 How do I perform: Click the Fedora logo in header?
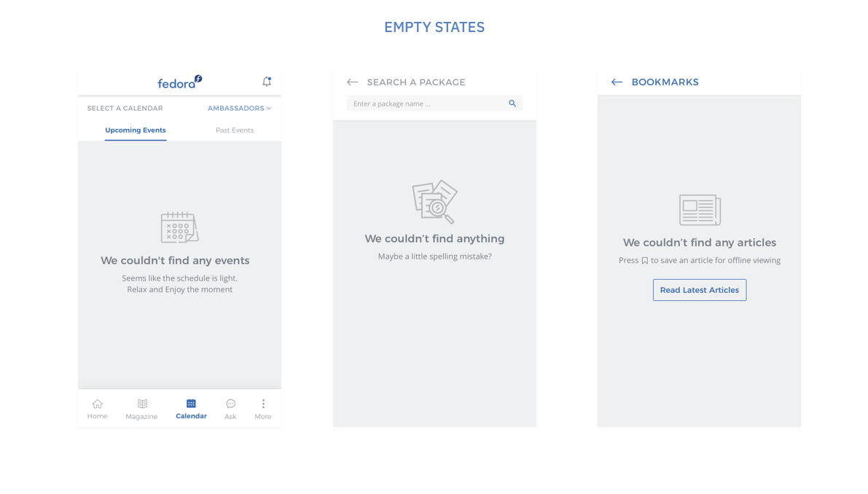(180, 82)
